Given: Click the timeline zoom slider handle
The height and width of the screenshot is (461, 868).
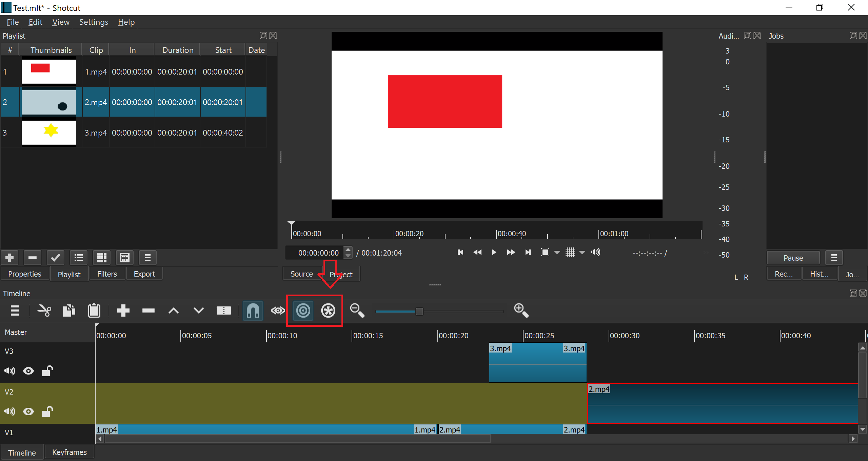Looking at the screenshot, I should point(419,312).
